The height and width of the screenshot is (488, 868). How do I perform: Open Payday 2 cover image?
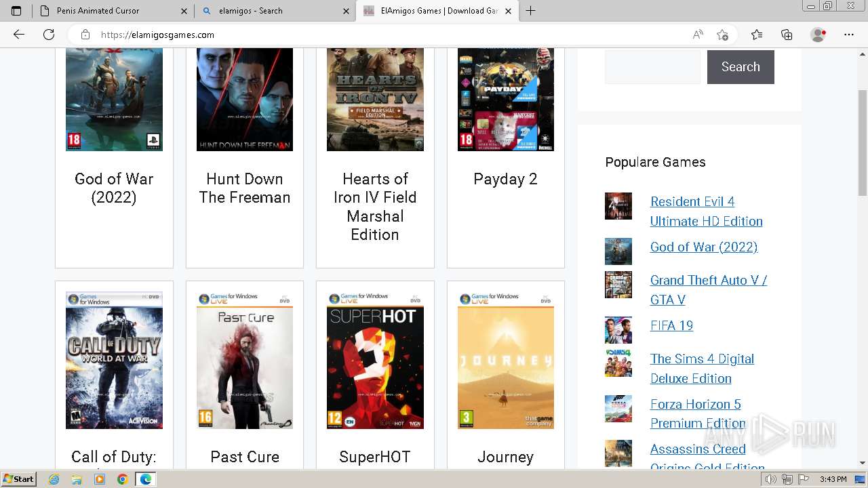(506, 99)
